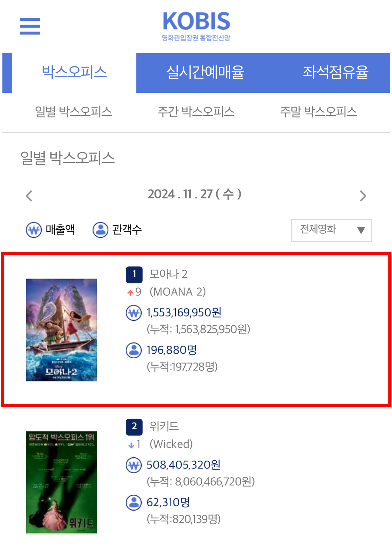Expand dropdown arrow beside 전체영화
This screenshot has width=392, height=555.
click(x=361, y=230)
